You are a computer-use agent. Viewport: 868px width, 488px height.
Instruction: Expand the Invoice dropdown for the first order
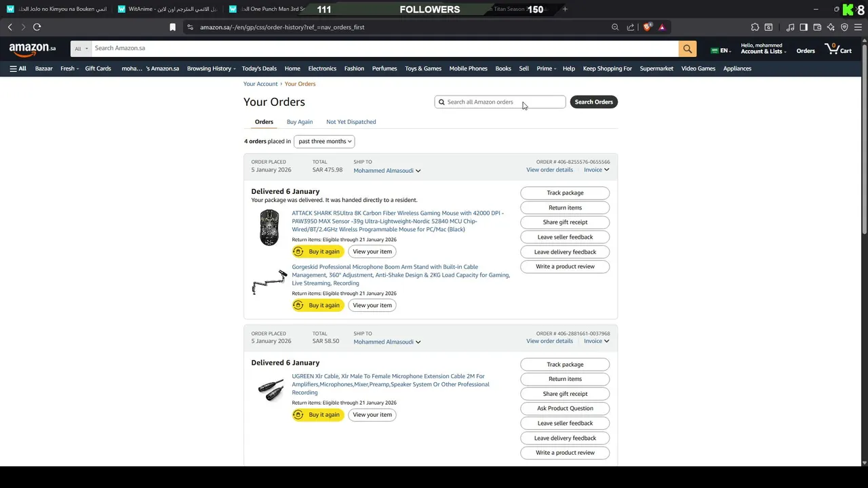597,170
